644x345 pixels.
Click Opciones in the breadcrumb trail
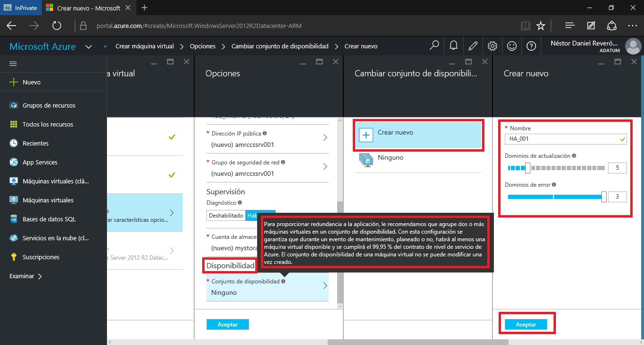[x=202, y=46]
